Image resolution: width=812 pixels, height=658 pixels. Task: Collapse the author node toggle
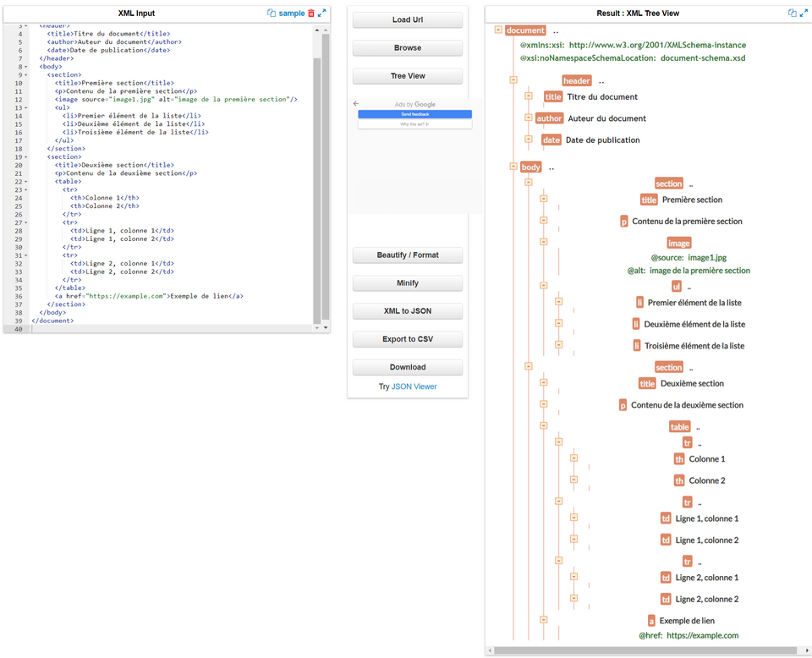click(528, 118)
